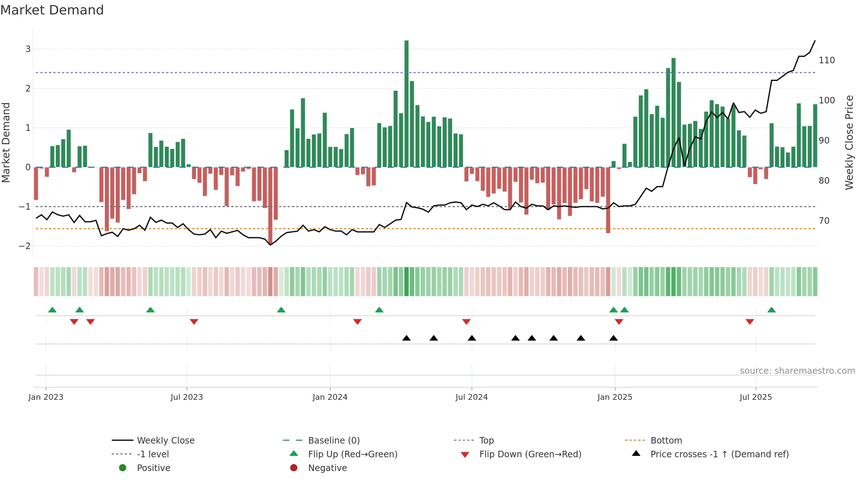Click the tallest green bar above 3
Viewport: 868px width, 488px height.
(407, 104)
